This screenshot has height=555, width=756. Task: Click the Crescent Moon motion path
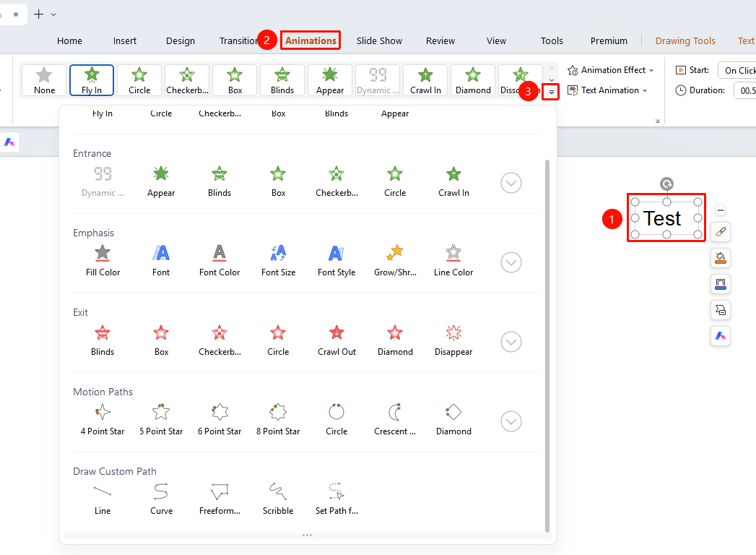click(395, 420)
